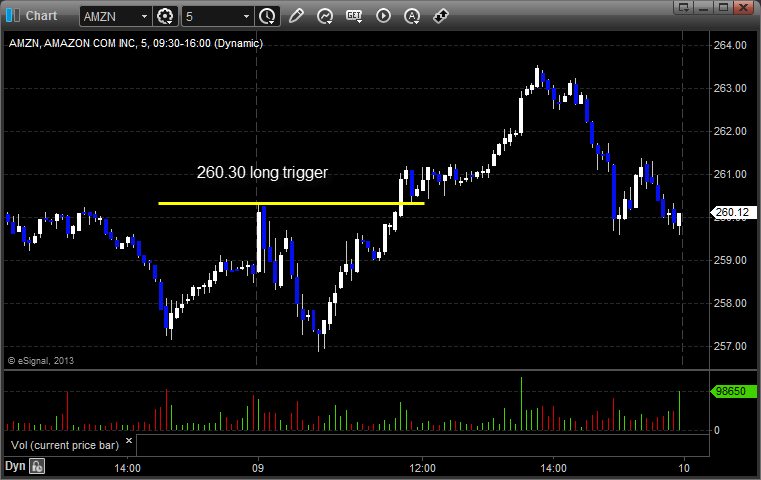
Task: Click the 'Vol (current price bar)' label
Action: (x=65, y=445)
